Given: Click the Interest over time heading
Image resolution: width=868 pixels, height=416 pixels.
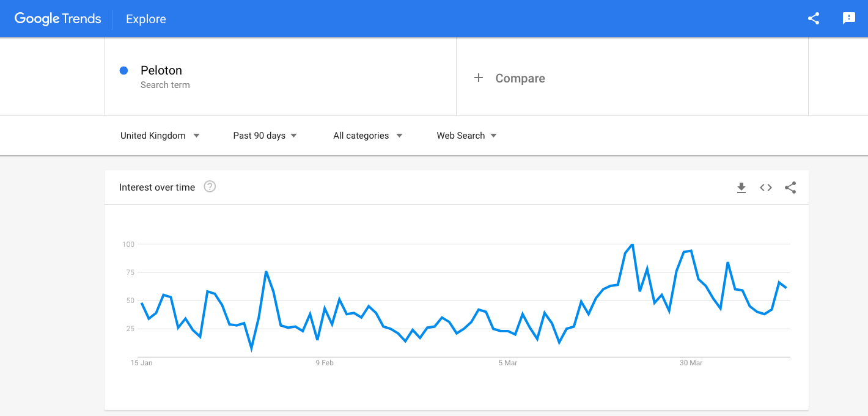Looking at the screenshot, I should tap(157, 188).
